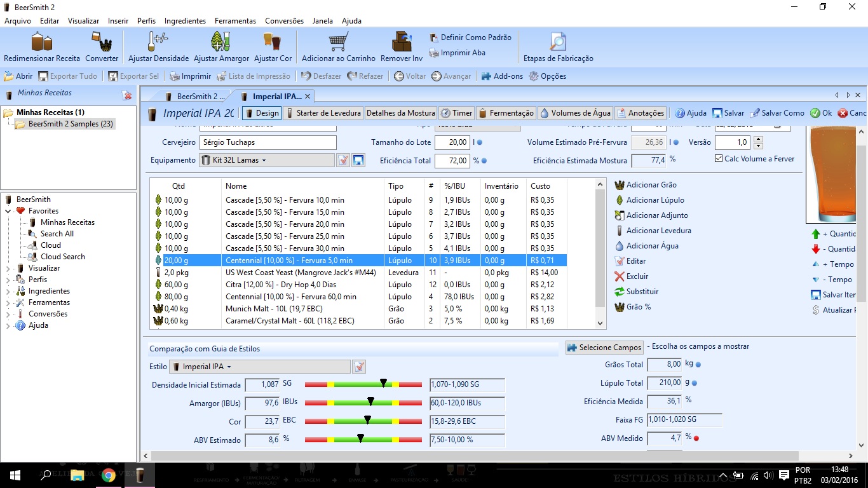The image size is (868, 488).
Task: Expand Visualizar tree node
Action: (x=8, y=268)
